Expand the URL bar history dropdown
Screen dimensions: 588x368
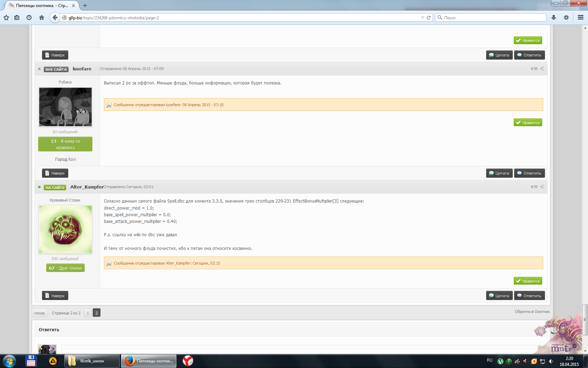422,18
